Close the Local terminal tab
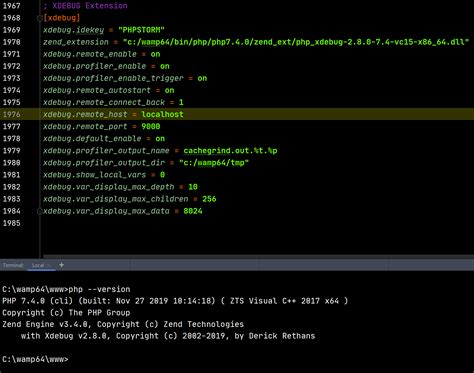The image size is (474, 373). (x=49, y=266)
